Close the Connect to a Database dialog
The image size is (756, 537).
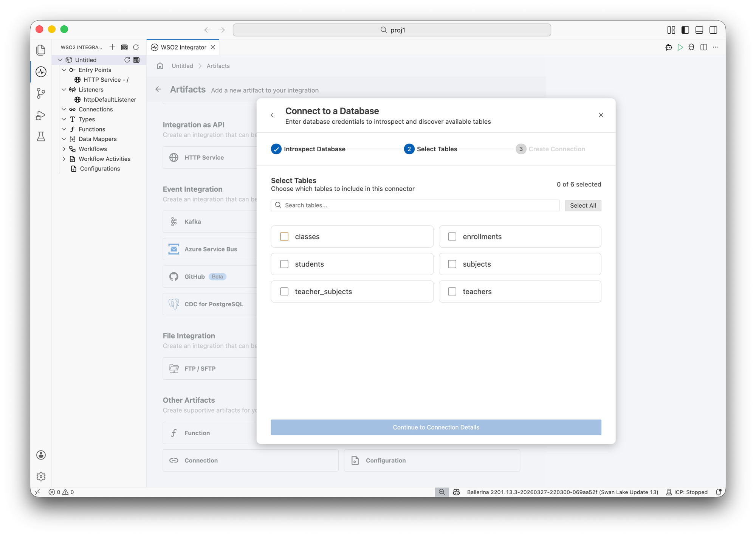pos(601,115)
